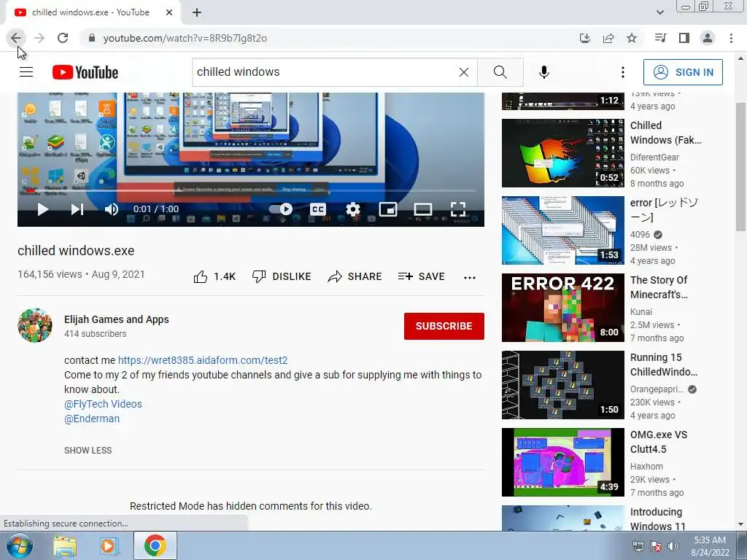Open ERROR 422 Minecraft video thumbnail

(x=562, y=308)
